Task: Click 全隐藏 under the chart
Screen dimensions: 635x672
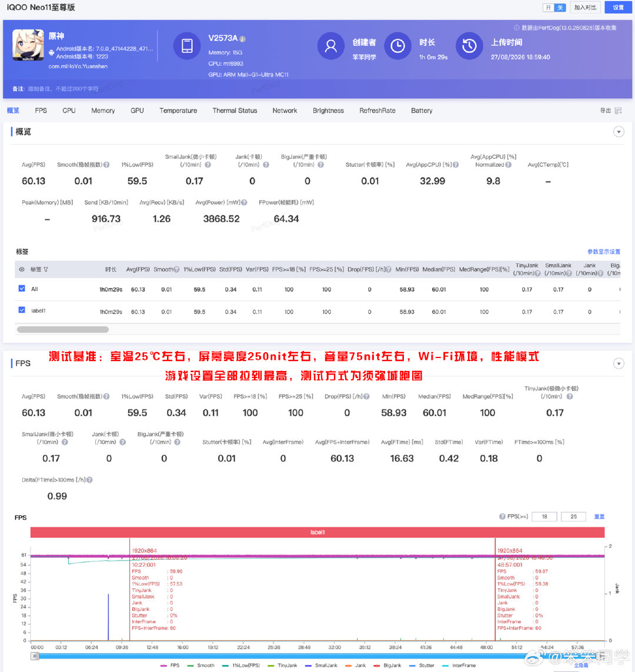Action: point(580,666)
